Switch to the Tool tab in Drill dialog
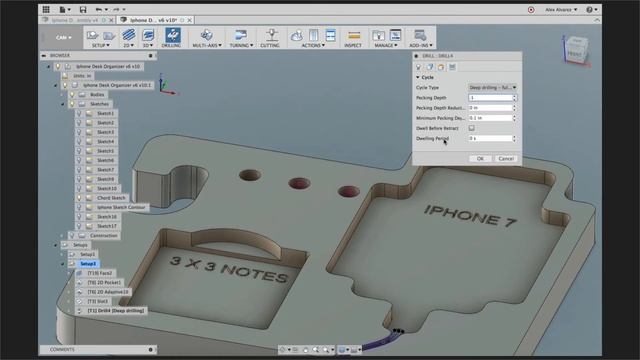This screenshot has height=360, width=640. click(419, 67)
